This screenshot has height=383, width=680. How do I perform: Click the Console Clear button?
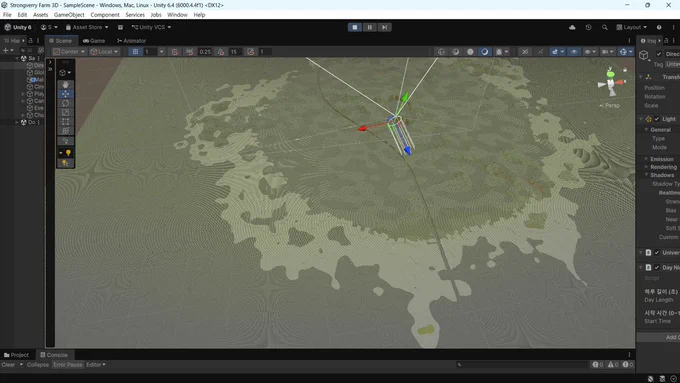8,365
